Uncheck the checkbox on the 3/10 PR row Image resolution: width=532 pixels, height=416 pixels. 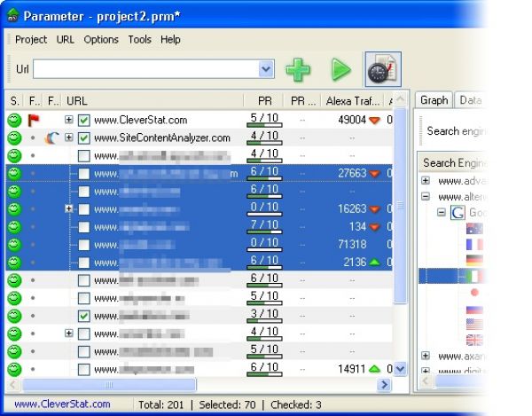pos(84,316)
